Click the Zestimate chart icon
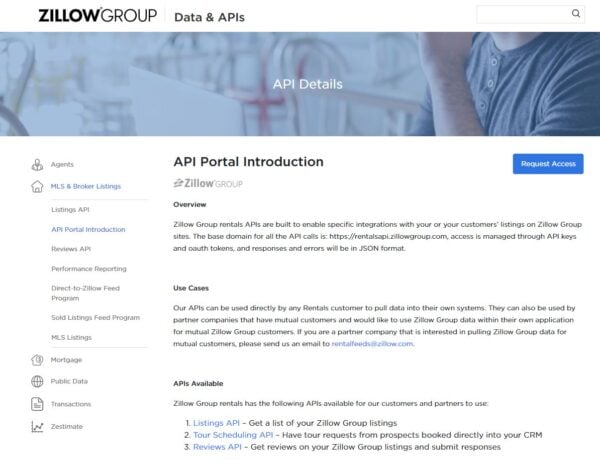Screen dimensions: 600x470 pos(37,426)
